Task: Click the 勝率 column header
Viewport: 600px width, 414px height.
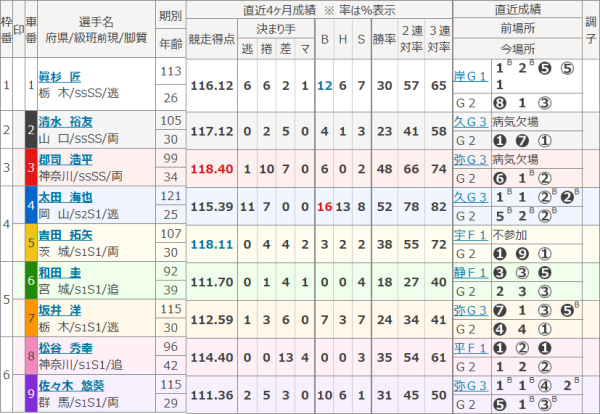Action: click(x=384, y=39)
